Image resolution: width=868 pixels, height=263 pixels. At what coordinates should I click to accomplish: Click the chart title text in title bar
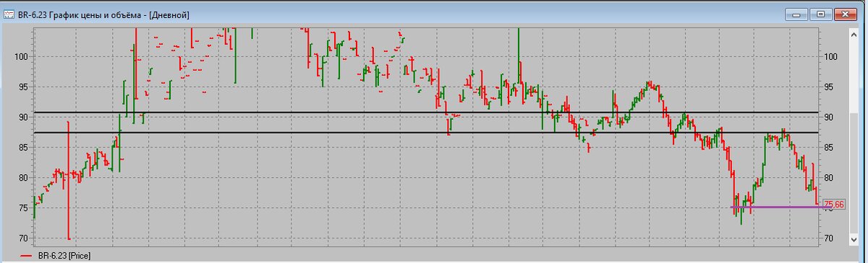point(104,14)
